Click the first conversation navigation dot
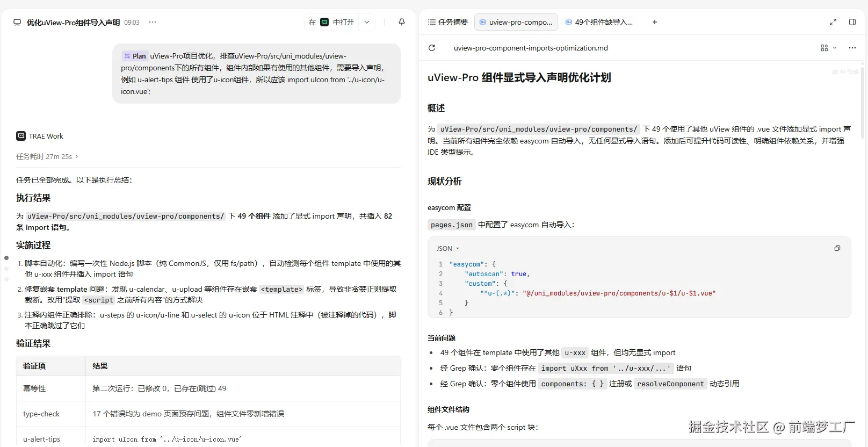This screenshot has height=447, width=868. click(6, 258)
